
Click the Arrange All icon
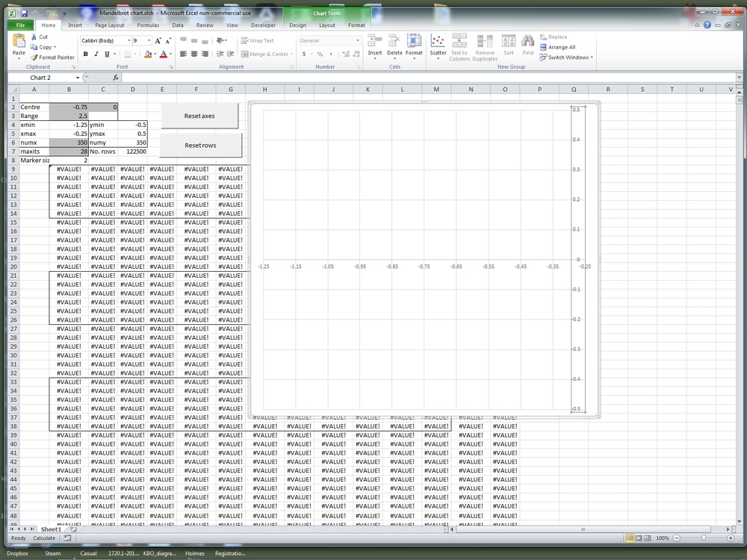click(543, 47)
